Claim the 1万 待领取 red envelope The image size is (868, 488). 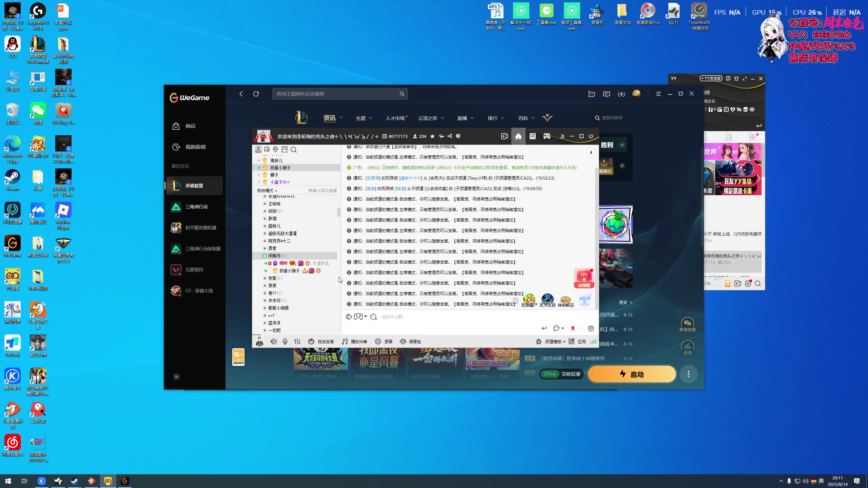coord(584,279)
